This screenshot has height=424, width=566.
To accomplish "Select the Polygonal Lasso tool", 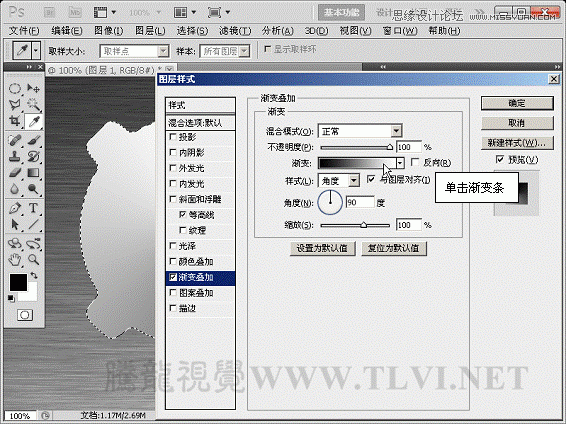I will [x=15, y=105].
